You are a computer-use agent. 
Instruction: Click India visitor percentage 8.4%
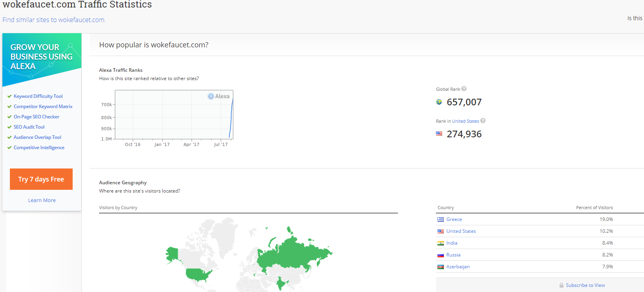point(607,243)
